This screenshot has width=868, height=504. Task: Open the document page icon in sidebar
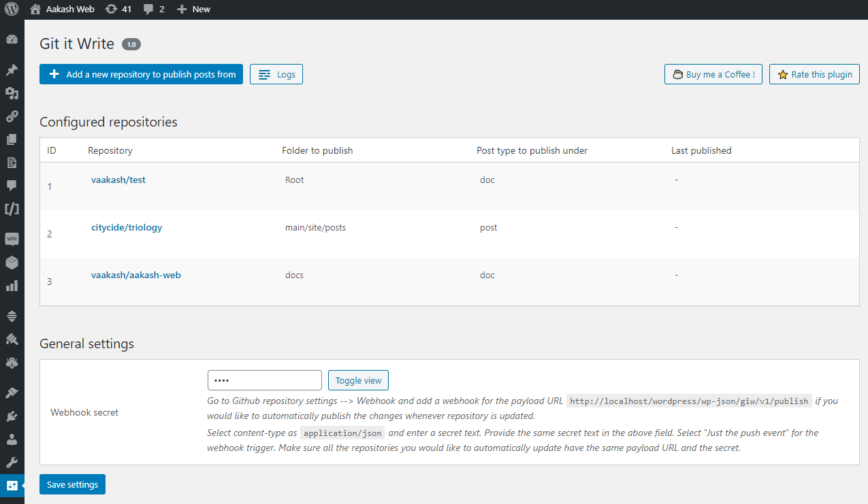[x=12, y=163]
